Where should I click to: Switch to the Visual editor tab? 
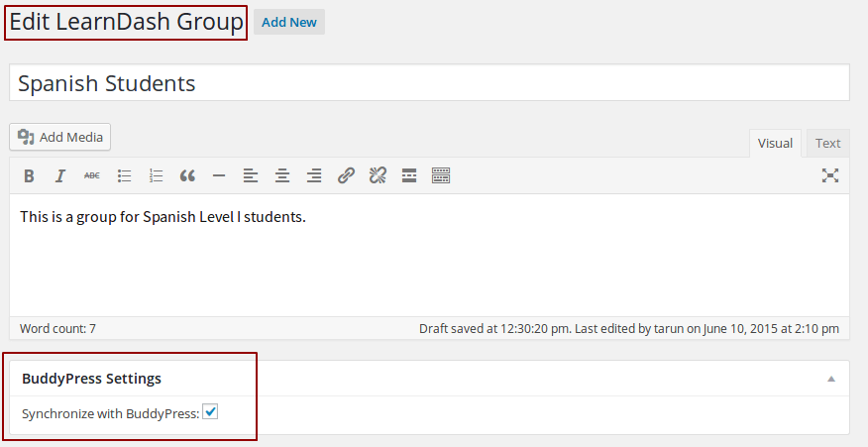775,143
